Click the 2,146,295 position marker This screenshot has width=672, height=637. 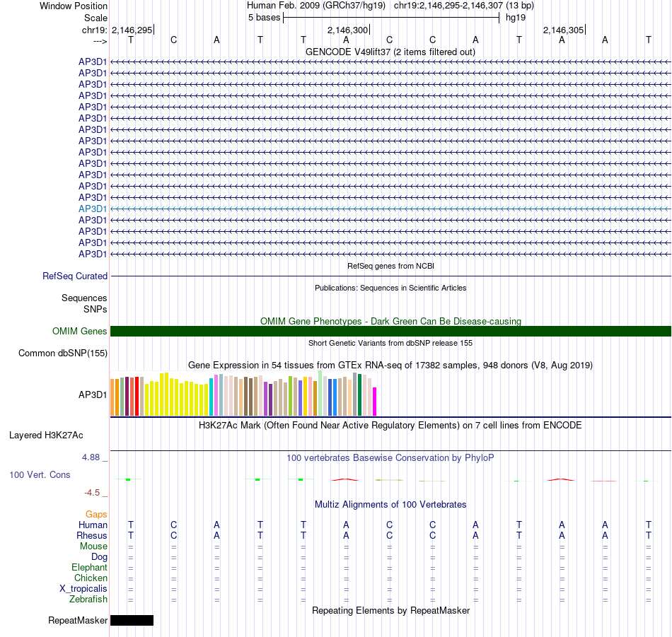tap(132, 30)
